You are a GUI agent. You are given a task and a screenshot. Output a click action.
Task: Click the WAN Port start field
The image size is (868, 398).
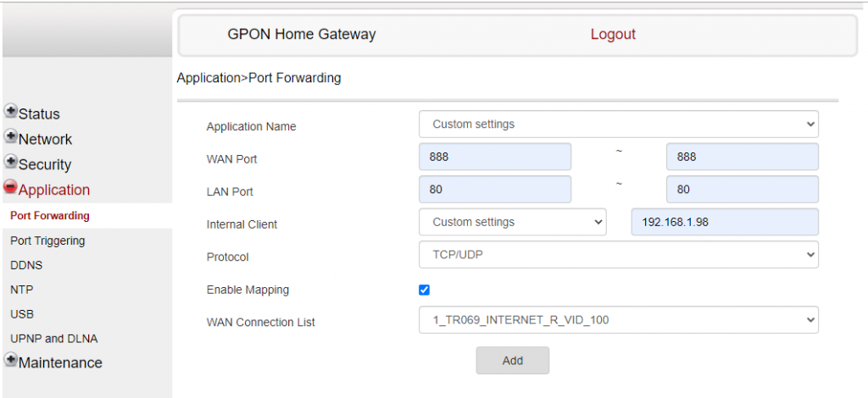click(495, 157)
